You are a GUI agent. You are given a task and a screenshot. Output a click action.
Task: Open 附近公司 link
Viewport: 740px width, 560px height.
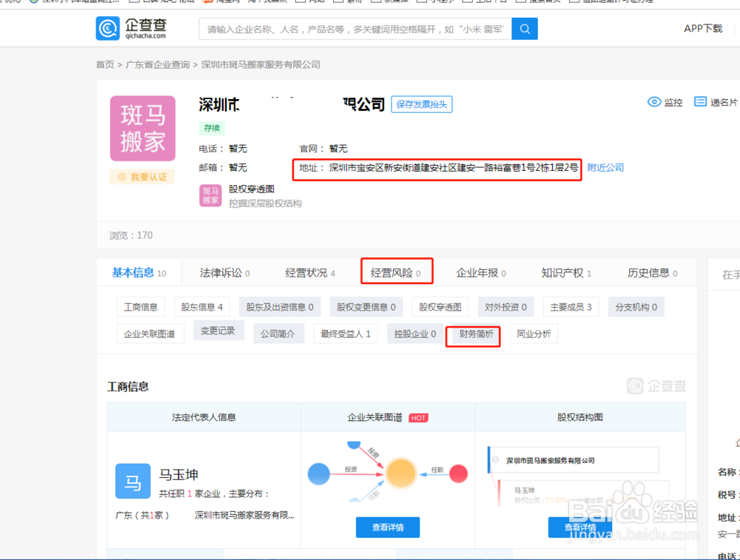point(605,167)
